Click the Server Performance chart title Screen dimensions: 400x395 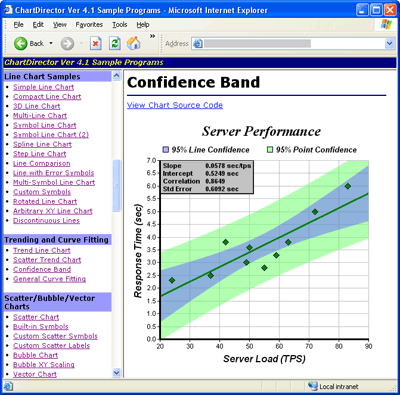[261, 131]
